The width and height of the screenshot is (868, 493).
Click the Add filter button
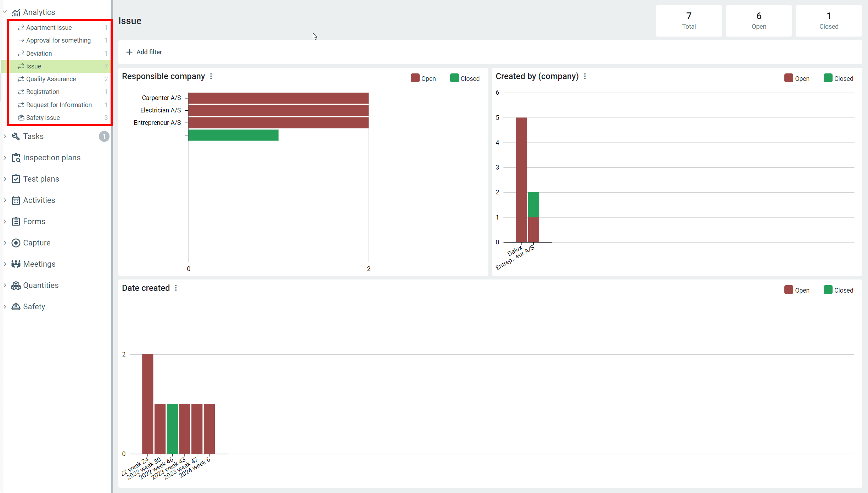(144, 52)
